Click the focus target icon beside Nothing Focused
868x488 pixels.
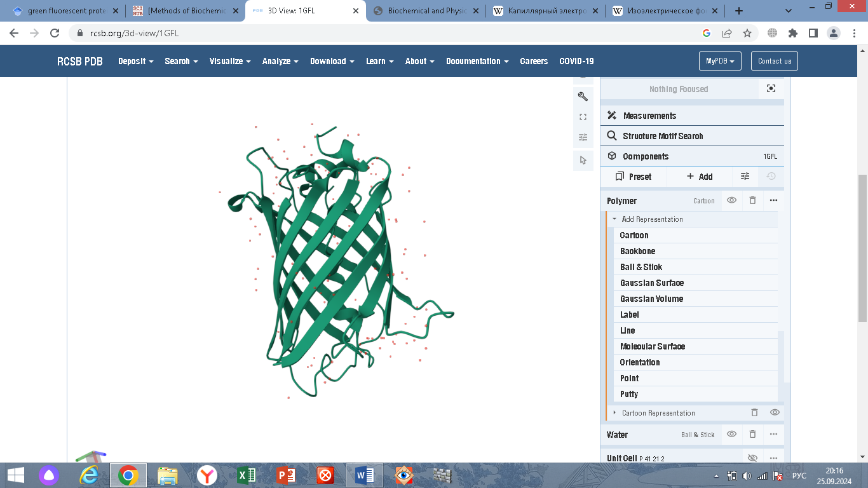tap(771, 89)
